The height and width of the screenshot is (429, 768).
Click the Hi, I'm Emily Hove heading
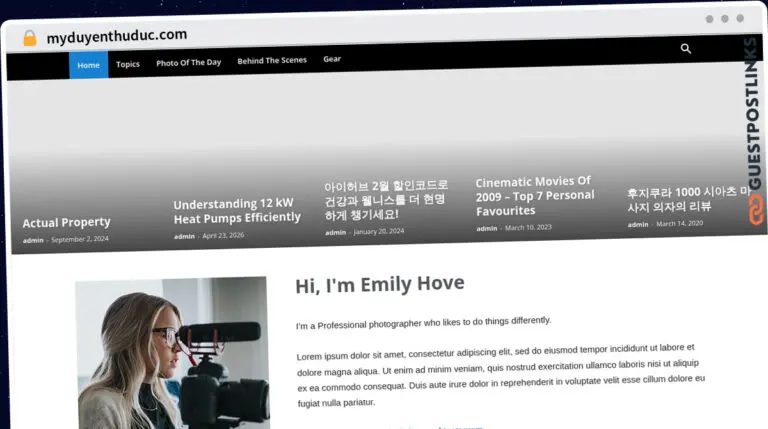[x=380, y=284]
